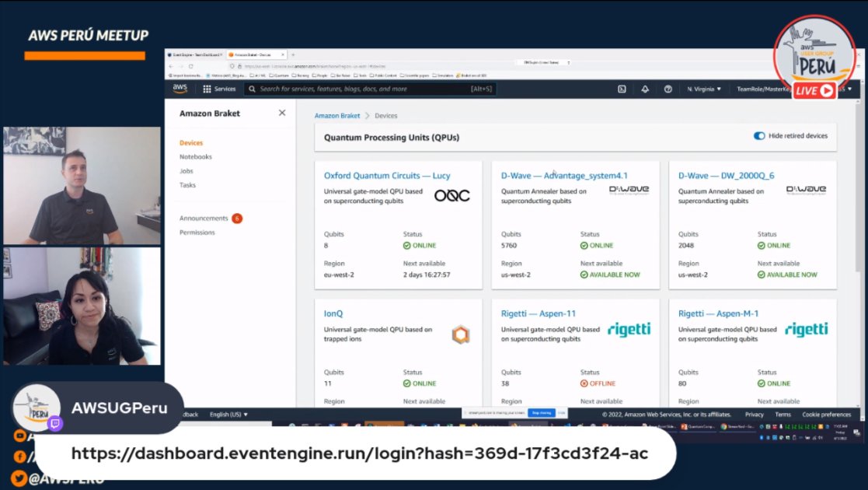Screen dimensions: 868x490
Task: Open the Oxford Quantum Circuits — Lucy device
Action: coord(387,175)
